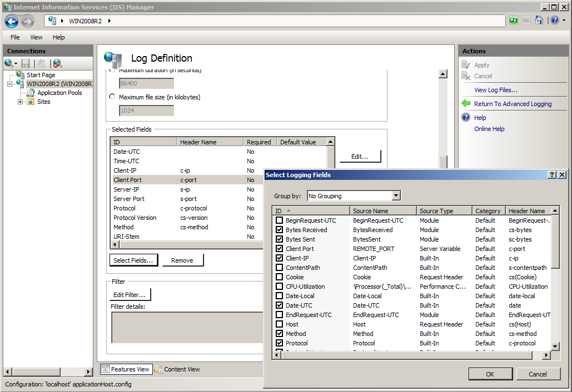Screen dimensions: 572x392
Task: Enable the CPU-Utilization checkbox
Action: [280, 287]
